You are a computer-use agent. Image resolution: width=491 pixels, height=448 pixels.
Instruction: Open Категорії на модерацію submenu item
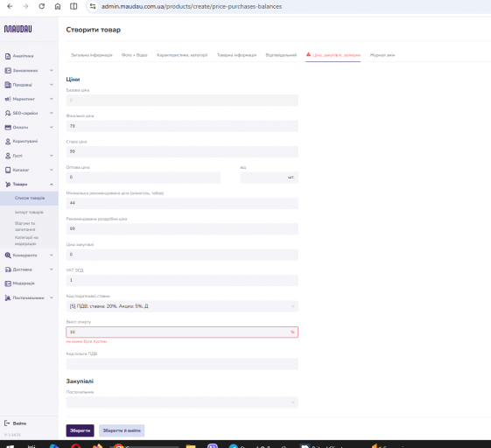click(x=26, y=241)
